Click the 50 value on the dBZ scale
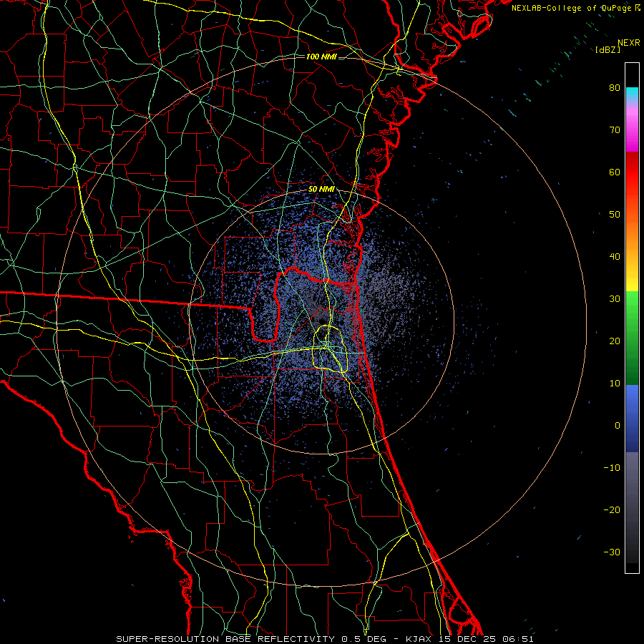The height and width of the screenshot is (644, 644). (615, 215)
